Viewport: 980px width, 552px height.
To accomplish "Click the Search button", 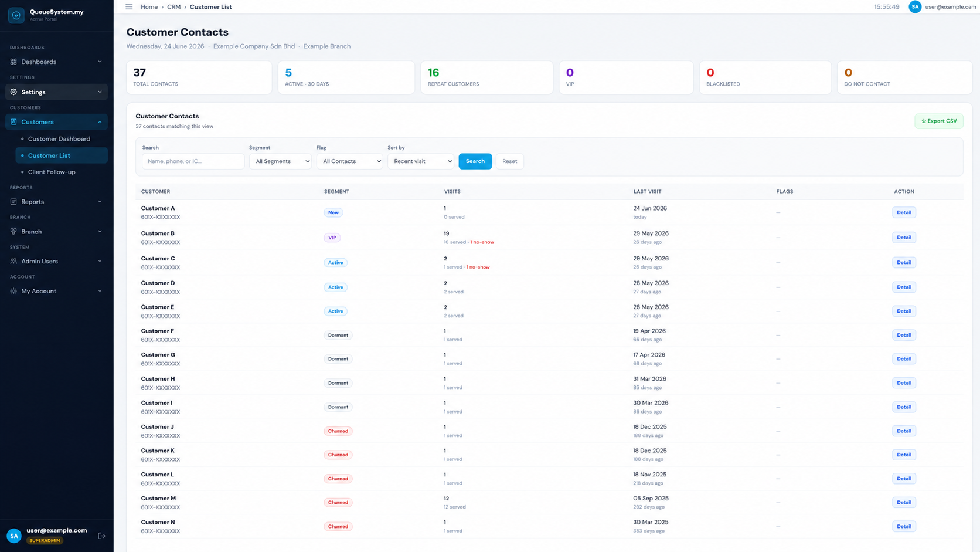I will click(x=475, y=161).
